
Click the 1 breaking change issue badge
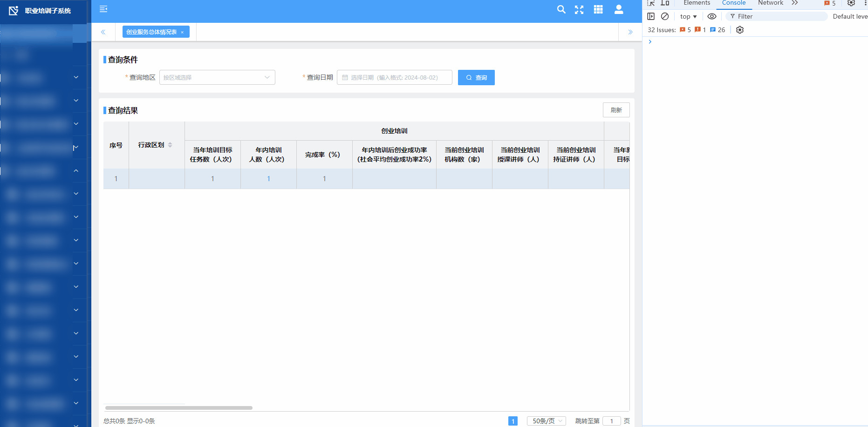tap(700, 30)
